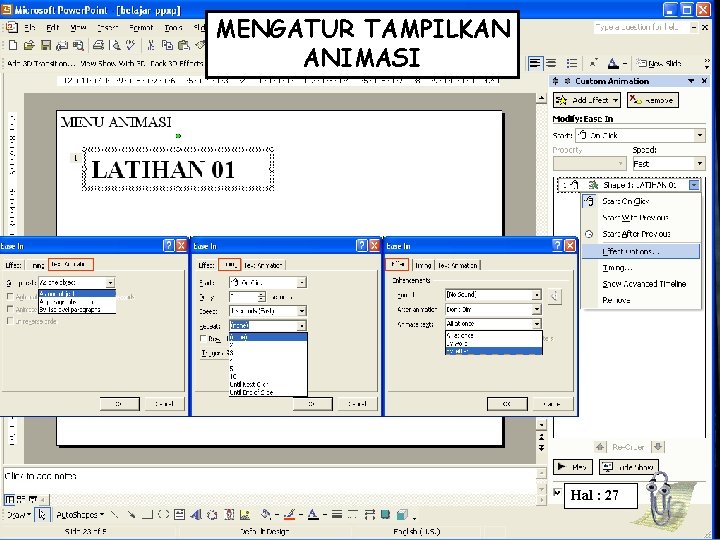Choose Effect Options in the context menu

641,251
